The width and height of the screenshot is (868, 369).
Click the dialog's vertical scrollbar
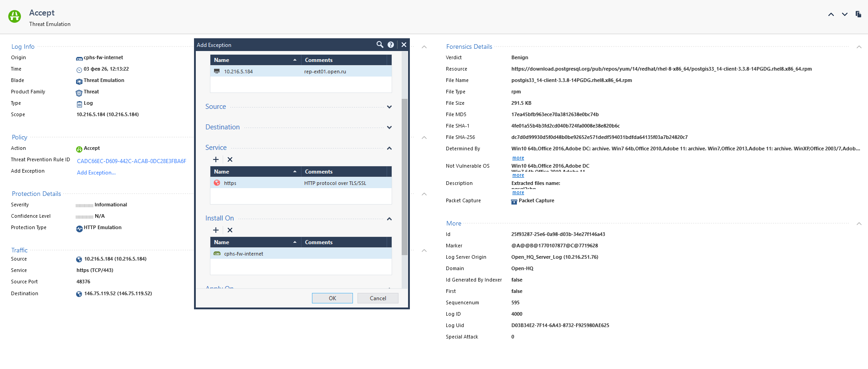point(404,177)
